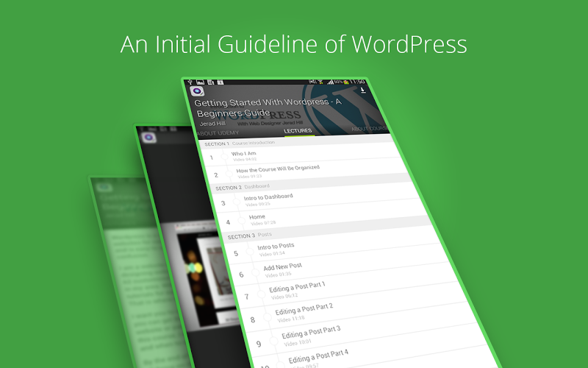Play lecture Intro to Posts
The image size is (588, 368).
(276, 247)
